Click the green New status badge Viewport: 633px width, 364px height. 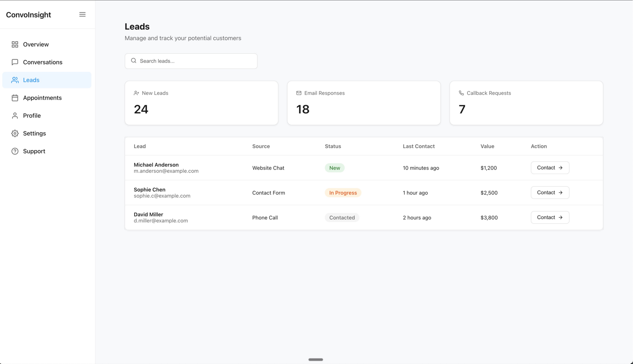coord(335,168)
